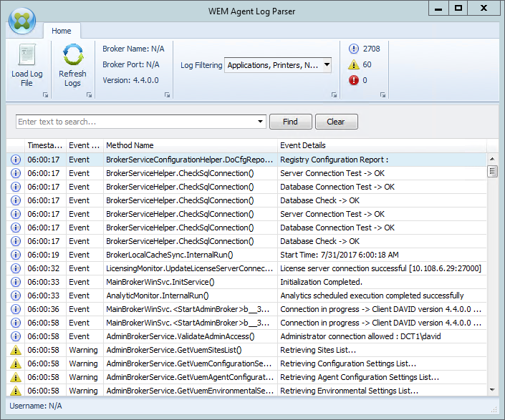505x420 pixels.
Task: Click the yellow warning count icon
Action: (x=353, y=64)
